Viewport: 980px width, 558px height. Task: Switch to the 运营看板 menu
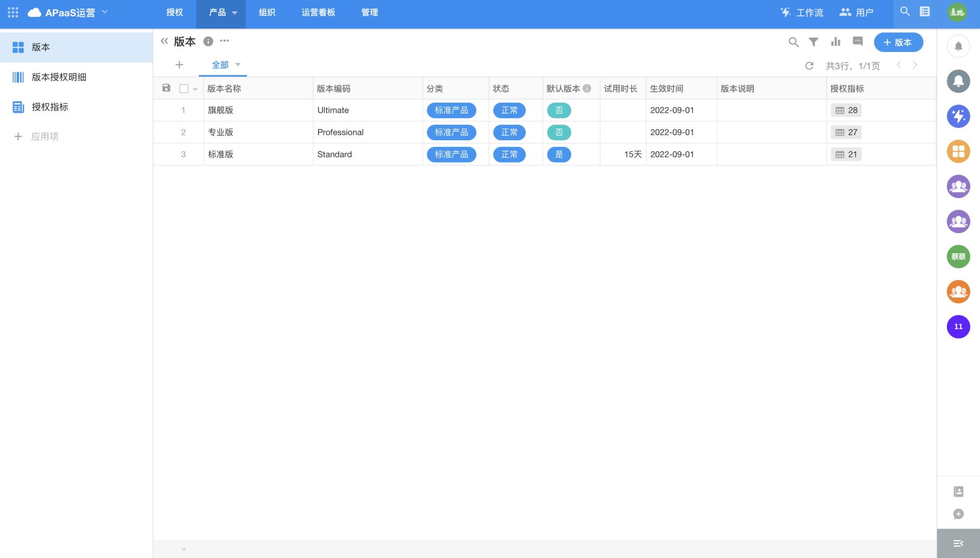pos(318,12)
